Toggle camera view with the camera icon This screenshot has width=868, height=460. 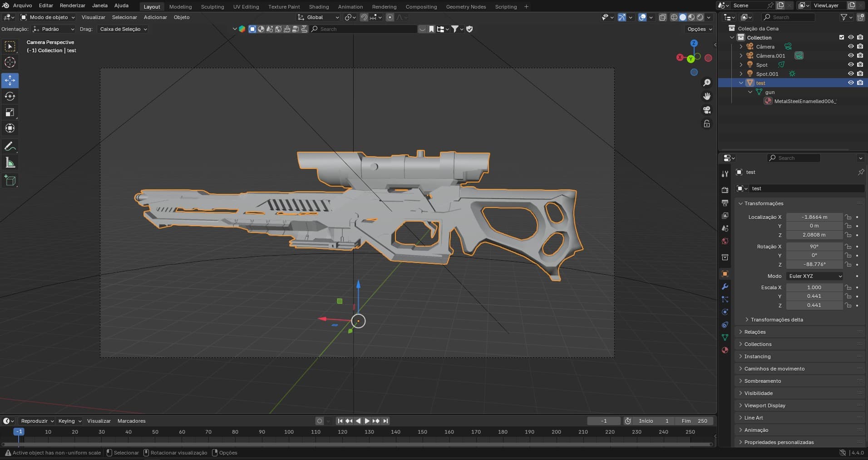707,110
